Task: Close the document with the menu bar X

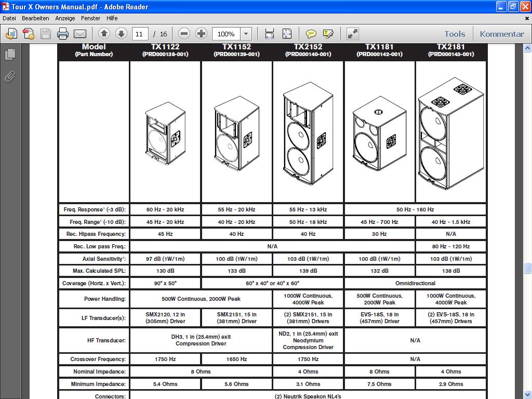Action: pyautogui.click(x=527, y=18)
